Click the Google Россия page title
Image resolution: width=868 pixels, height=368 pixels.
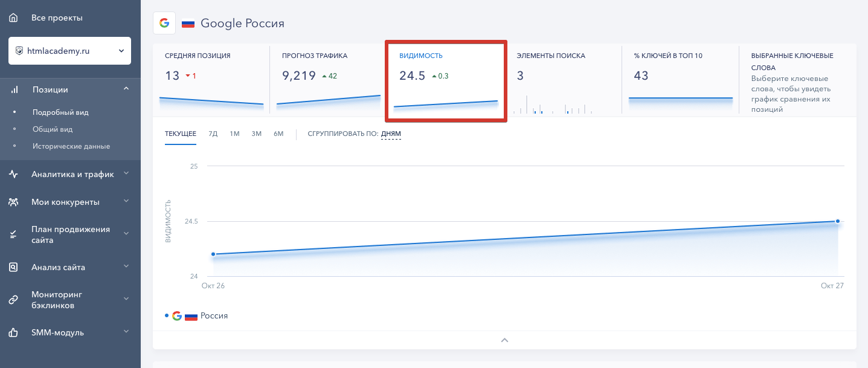pos(242,24)
